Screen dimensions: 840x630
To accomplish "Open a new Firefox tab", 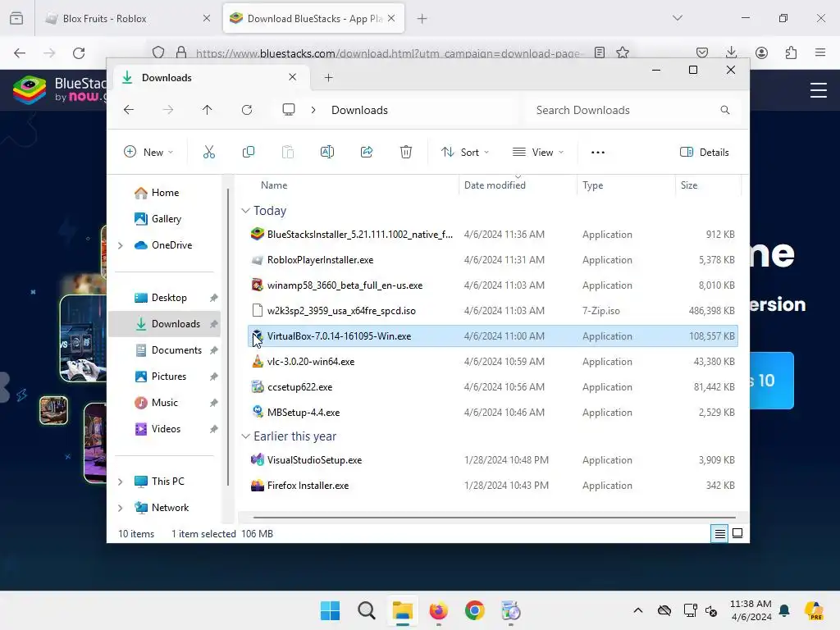I will pos(422,19).
